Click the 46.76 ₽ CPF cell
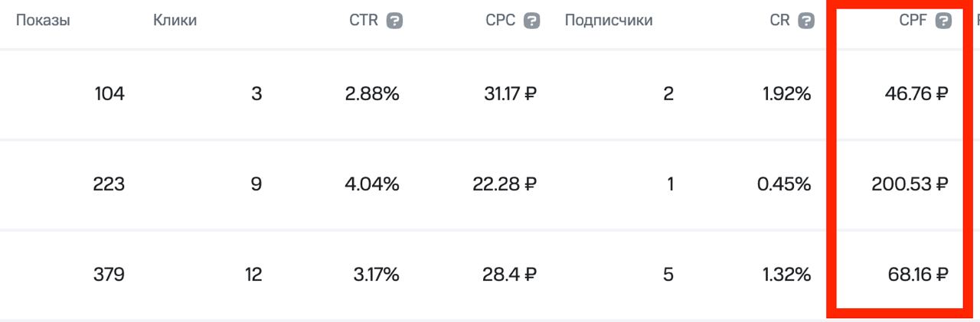 [x=915, y=94]
